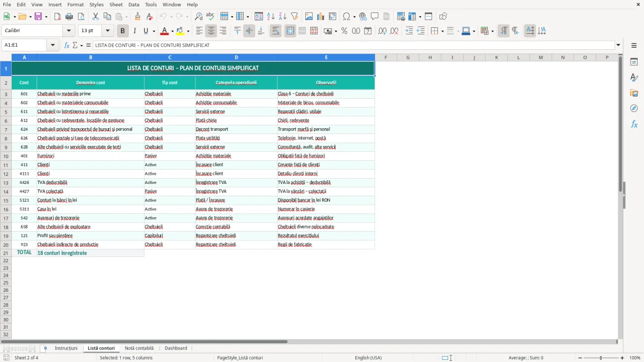Toggle Center Vertically alignment
This screenshot has height=362, width=644.
tap(249, 31)
